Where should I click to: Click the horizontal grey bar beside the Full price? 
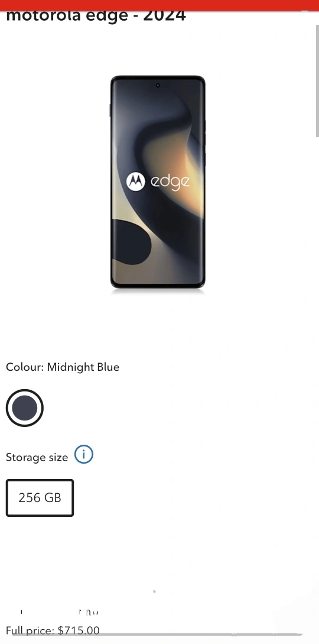201,635
